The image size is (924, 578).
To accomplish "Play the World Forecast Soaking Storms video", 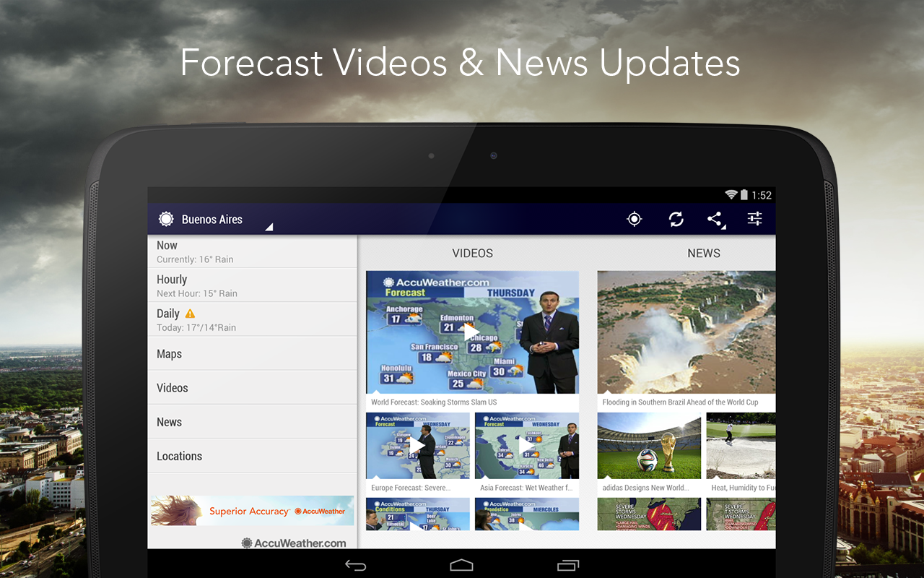I will [x=472, y=332].
